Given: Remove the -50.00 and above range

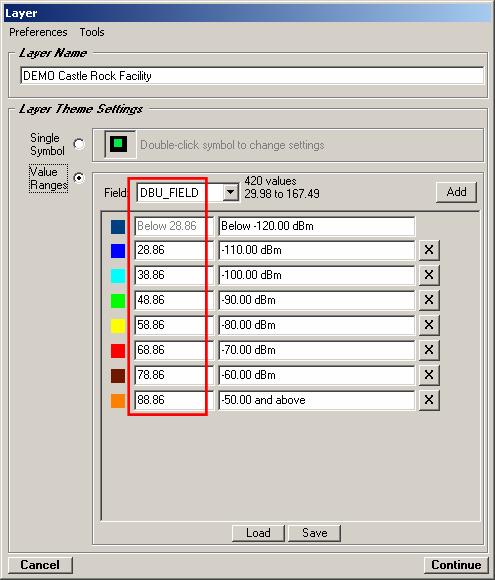Looking at the screenshot, I should (x=429, y=400).
